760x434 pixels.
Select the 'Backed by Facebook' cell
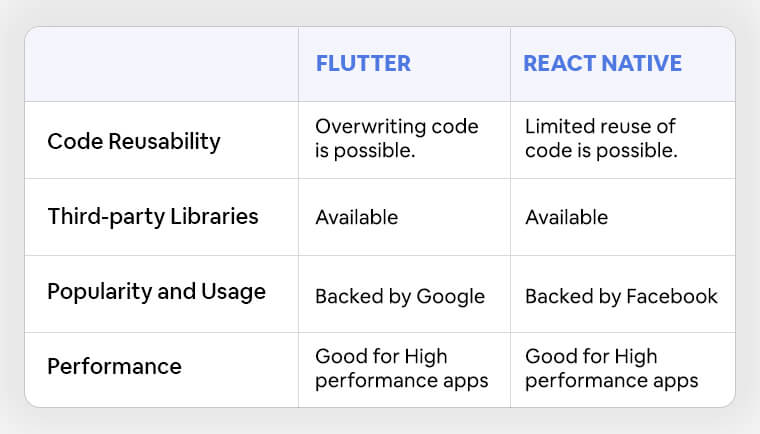click(x=621, y=296)
